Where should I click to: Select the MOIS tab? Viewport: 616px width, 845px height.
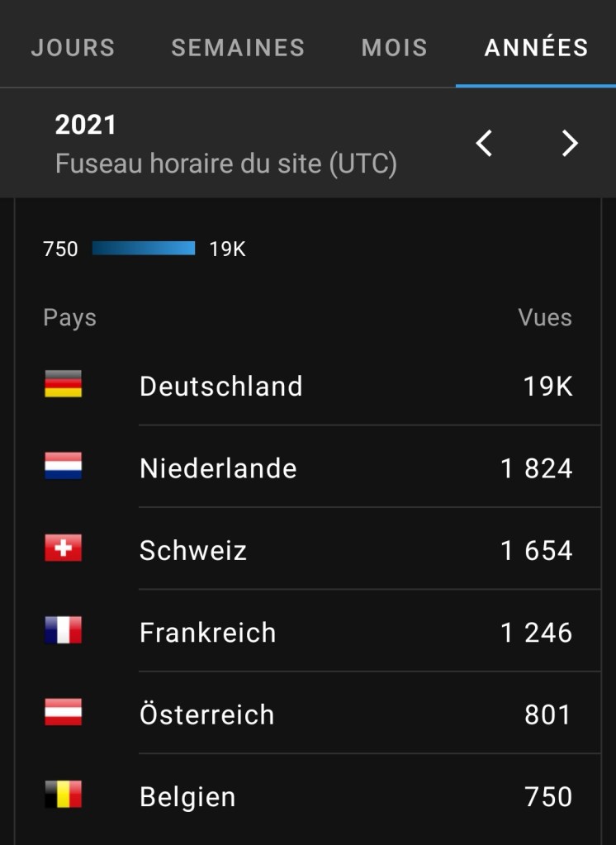395,48
